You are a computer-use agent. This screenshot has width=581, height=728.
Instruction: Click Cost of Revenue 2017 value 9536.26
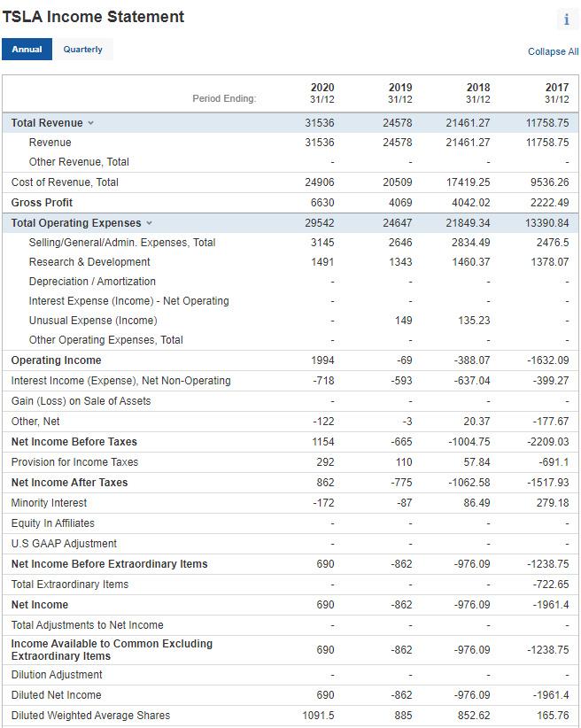[549, 182]
